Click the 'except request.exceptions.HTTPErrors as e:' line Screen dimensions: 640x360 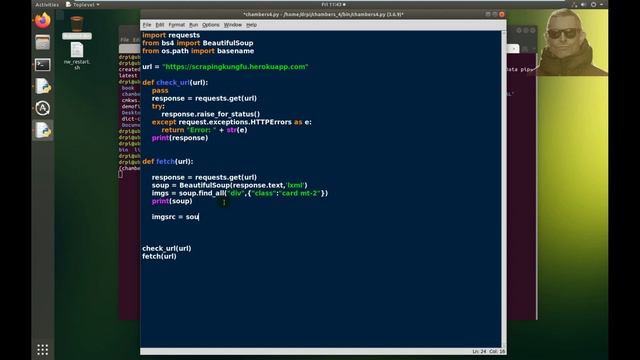(231, 122)
